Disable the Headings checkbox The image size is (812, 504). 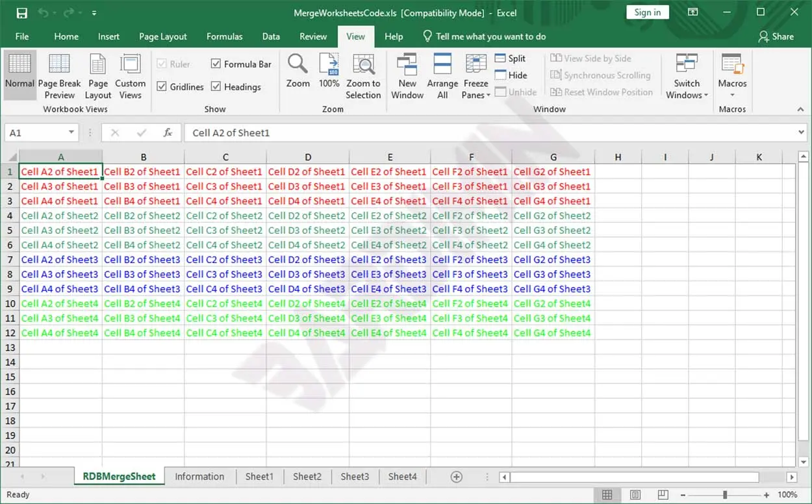216,86
